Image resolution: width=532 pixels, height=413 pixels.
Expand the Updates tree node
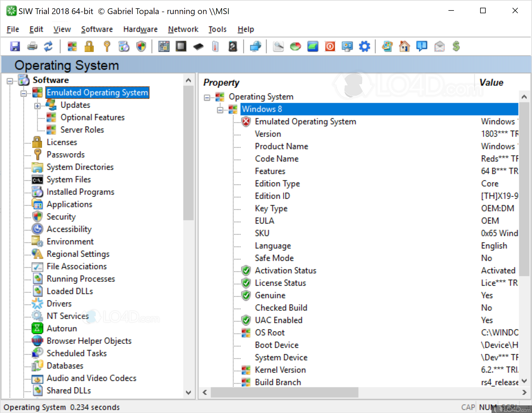point(38,106)
